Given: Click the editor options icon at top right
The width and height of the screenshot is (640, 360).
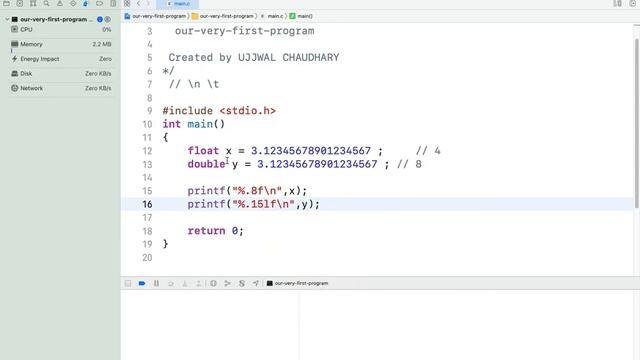Looking at the screenshot, I should pyautogui.click(x=618, y=3).
